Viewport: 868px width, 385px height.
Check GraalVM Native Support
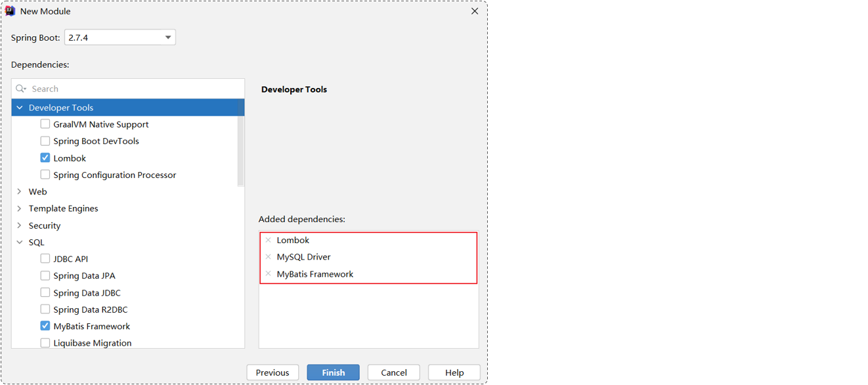pyautogui.click(x=45, y=124)
